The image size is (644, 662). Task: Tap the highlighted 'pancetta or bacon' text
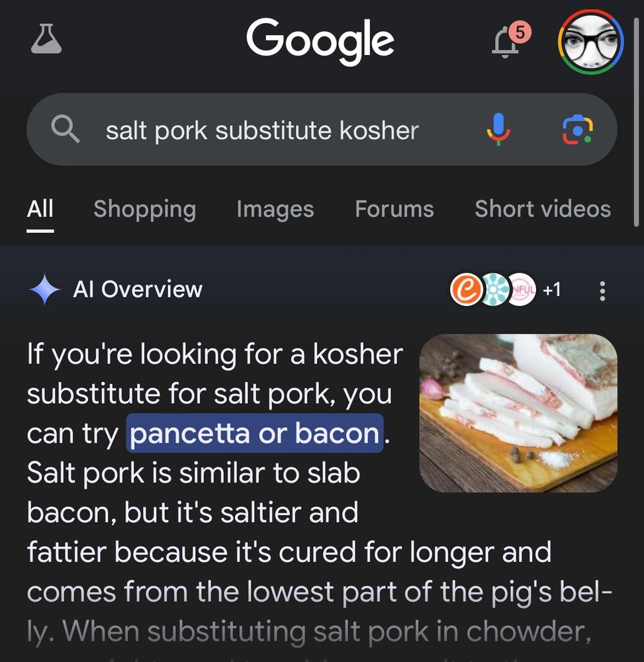255,433
